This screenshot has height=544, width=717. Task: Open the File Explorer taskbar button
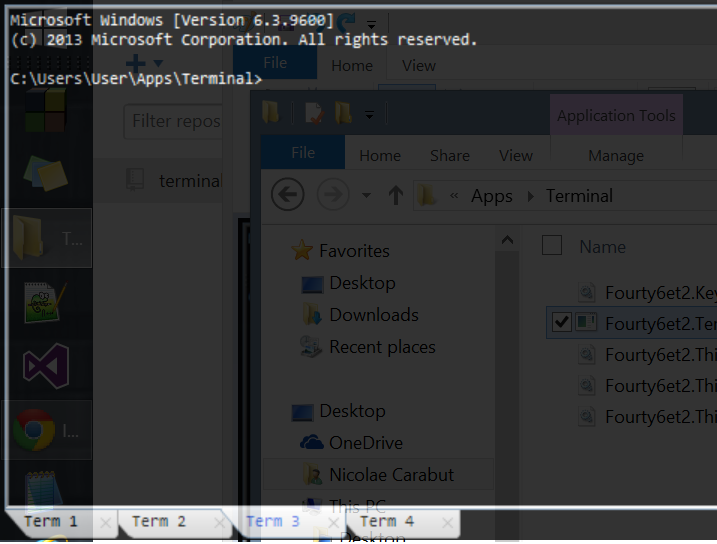click(x=47, y=238)
